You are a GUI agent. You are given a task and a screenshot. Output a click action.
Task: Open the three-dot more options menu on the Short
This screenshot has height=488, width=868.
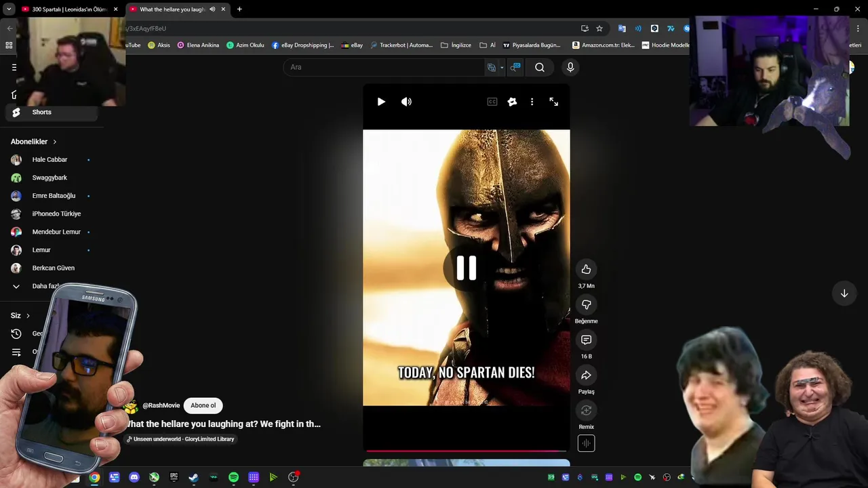[x=532, y=102]
